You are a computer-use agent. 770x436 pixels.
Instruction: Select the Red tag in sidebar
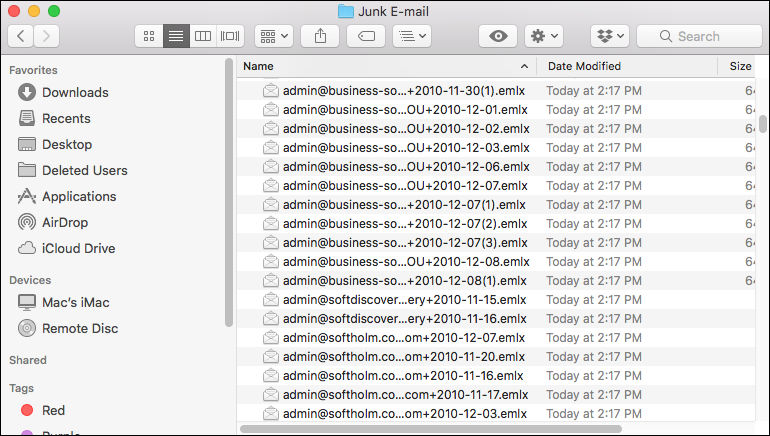[x=53, y=410]
